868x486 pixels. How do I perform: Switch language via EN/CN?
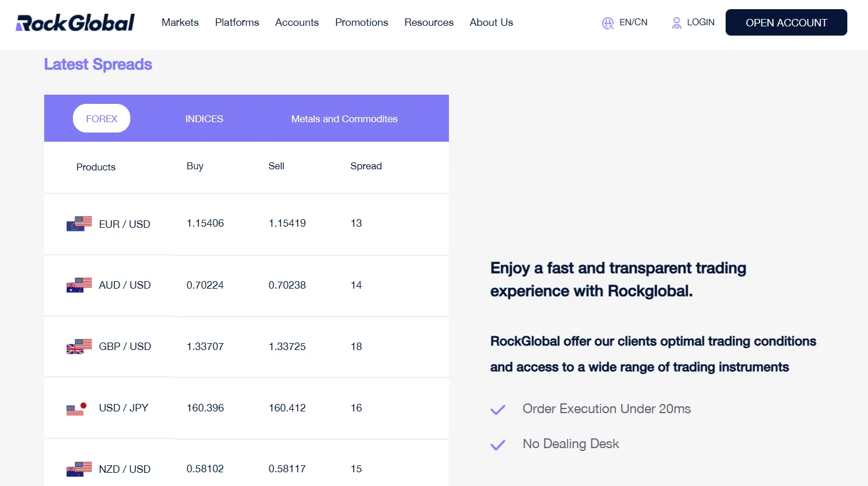(634, 22)
